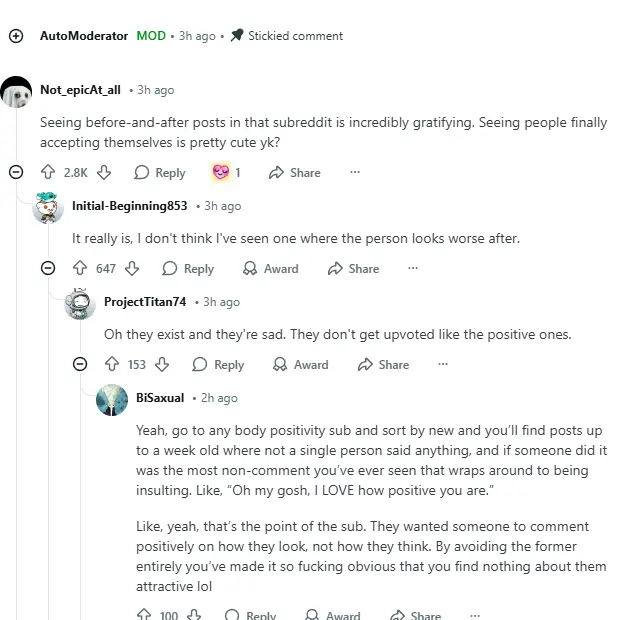Upvote Initial-Beginning853's comment
Image resolution: width=620 pixels, height=620 pixels.
[81, 268]
